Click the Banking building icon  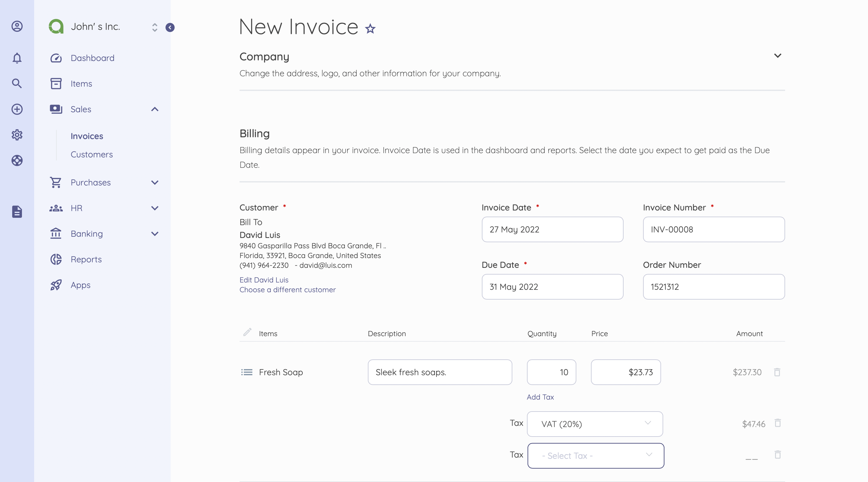[x=55, y=233]
